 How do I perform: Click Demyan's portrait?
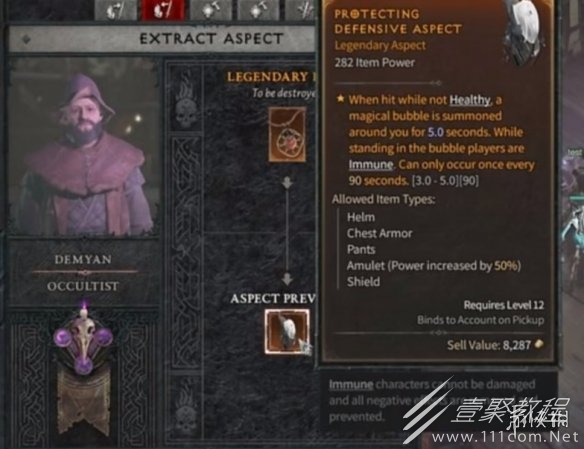pyautogui.click(x=84, y=149)
